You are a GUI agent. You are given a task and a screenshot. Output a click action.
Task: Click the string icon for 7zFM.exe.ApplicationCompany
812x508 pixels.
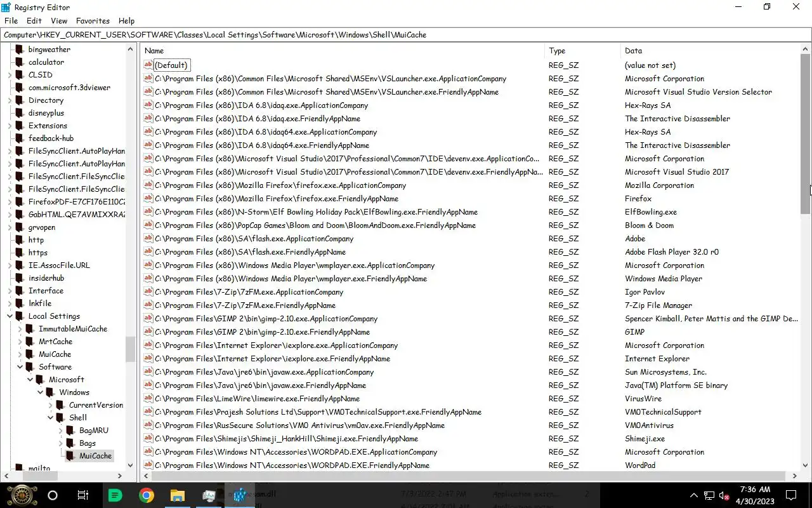(x=148, y=291)
